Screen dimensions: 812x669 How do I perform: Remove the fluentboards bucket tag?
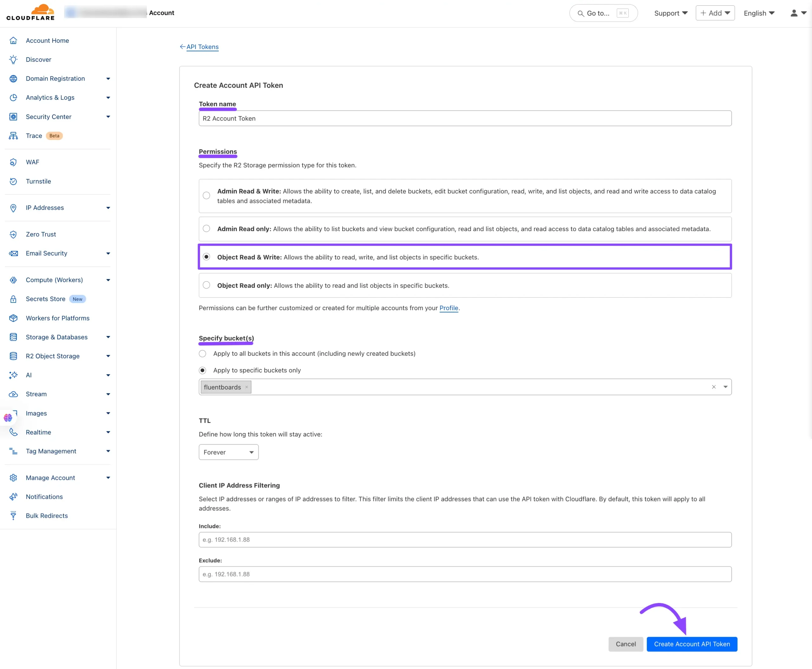(x=246, y=387)
